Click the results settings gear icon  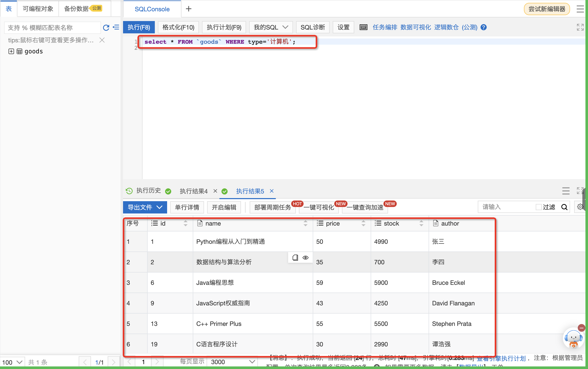point(580,207)
